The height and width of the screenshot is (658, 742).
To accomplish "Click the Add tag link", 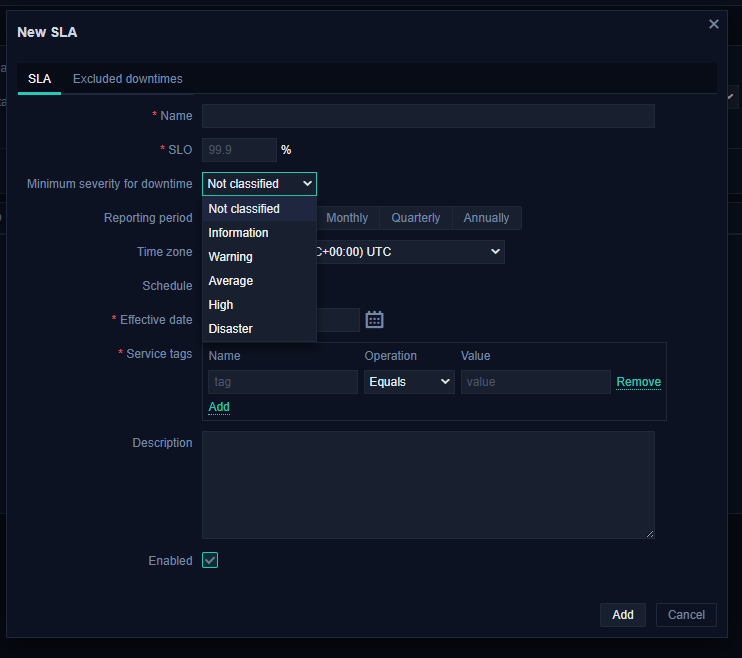I will click(219, 407).
